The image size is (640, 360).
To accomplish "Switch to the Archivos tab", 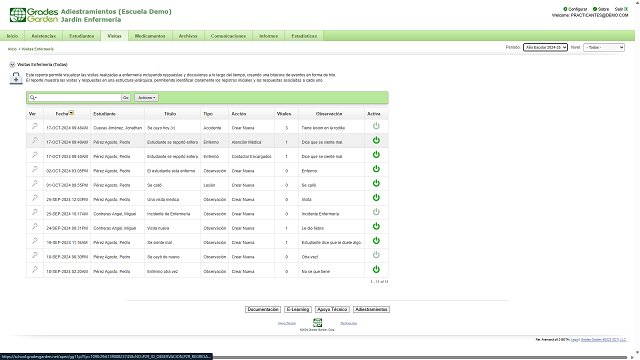I will [x=188, y=36].
